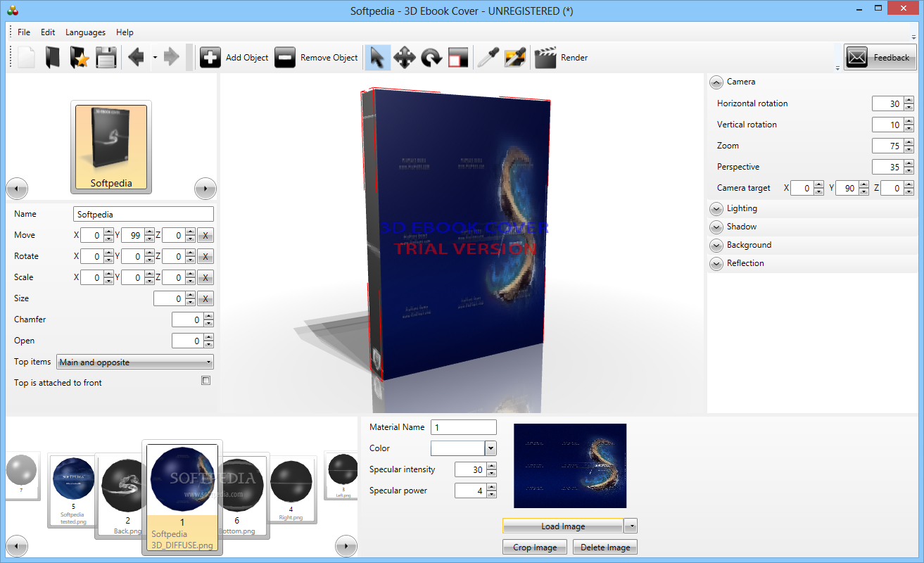Open the undo history dropdown arrow
This screenshot has height=563, width=924.
[x=155, y=58]
